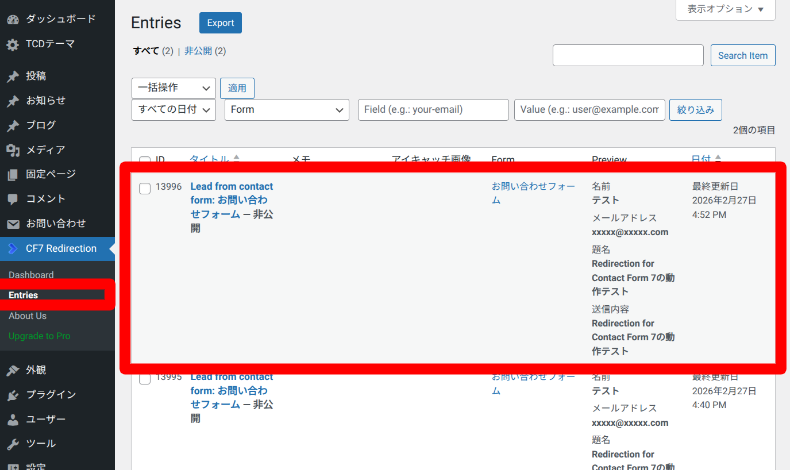Image resolution: width=790 pixels, height=470 pixels.
Task: Click the pin icon beside お知らせ
Action: tap(13, 101)
